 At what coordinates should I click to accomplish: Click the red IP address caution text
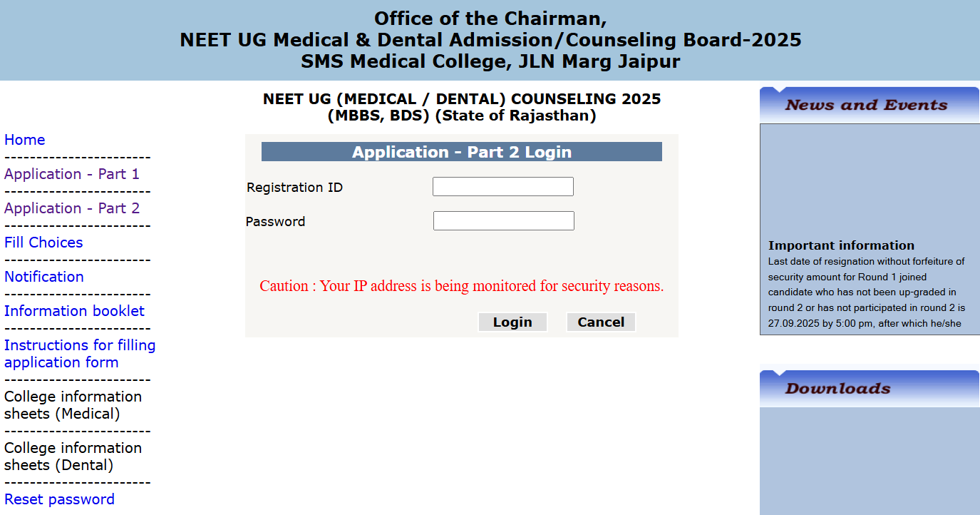[461, 286]
